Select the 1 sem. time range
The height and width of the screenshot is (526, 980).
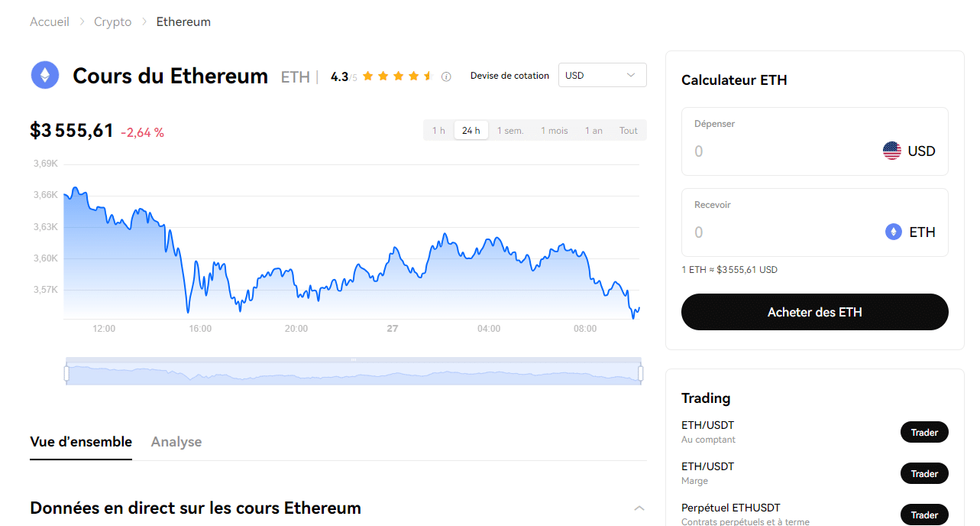pos(510,131)
